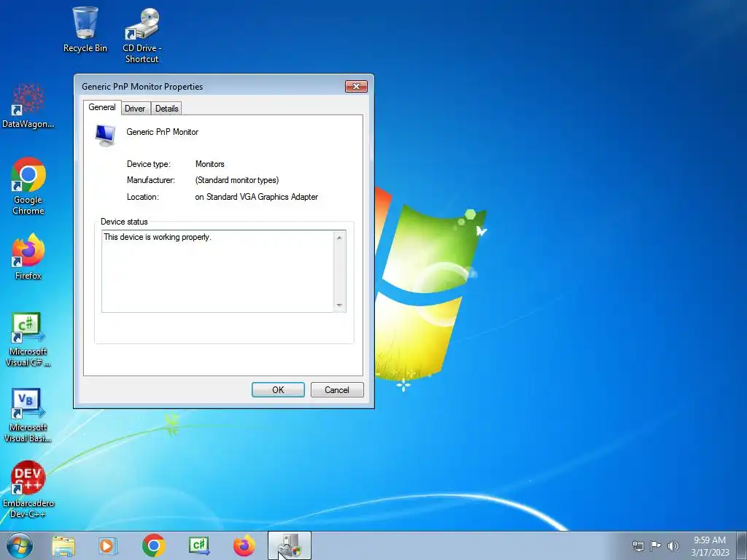Click the Device Manager taskbar button
The width and height of the screenshot is (747, 560).
click(x=289, y=545)
